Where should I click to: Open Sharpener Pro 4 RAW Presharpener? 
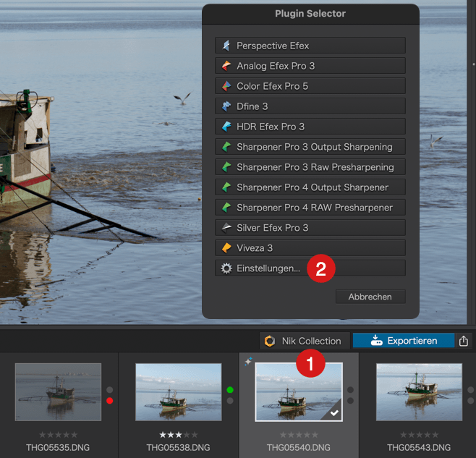[x=310, y=208]
